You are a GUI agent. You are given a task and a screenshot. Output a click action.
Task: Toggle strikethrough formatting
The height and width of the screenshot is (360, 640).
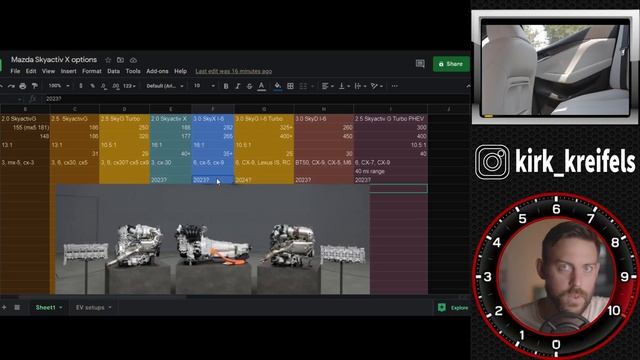249,86
